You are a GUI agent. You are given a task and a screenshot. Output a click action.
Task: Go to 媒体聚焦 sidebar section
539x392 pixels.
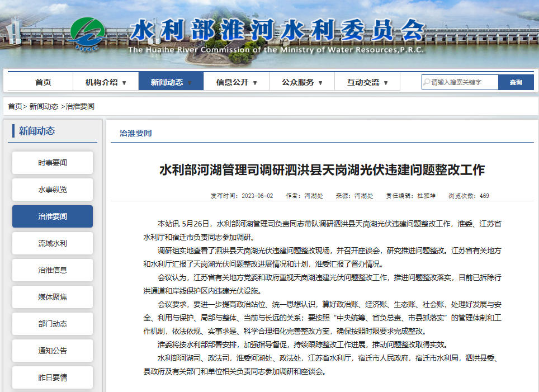coord(53,297)
